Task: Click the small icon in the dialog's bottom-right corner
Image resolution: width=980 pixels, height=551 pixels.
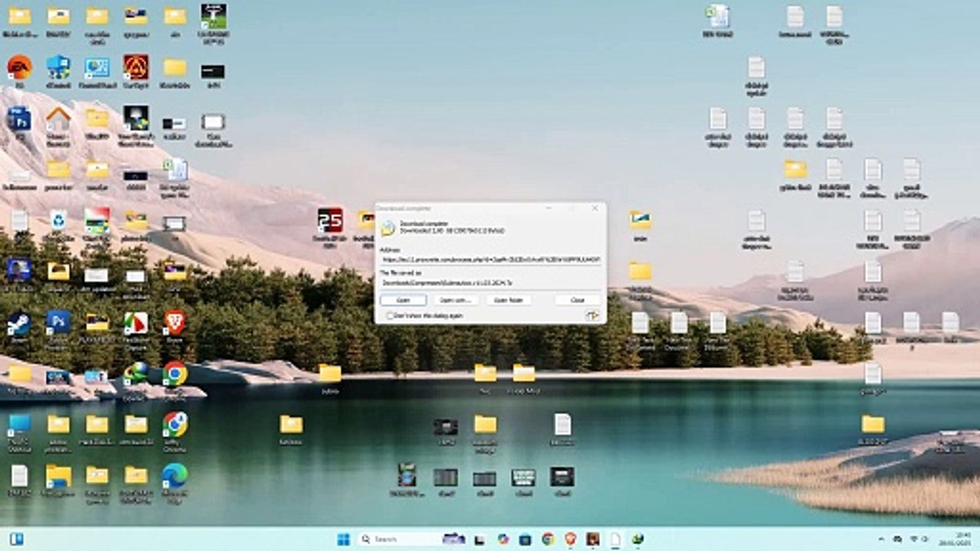Action: coord(592,315)
